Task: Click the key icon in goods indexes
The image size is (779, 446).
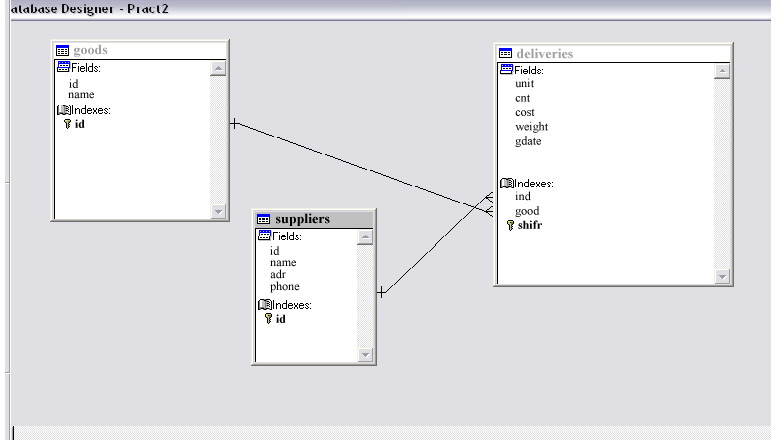Action: [67, 124]
